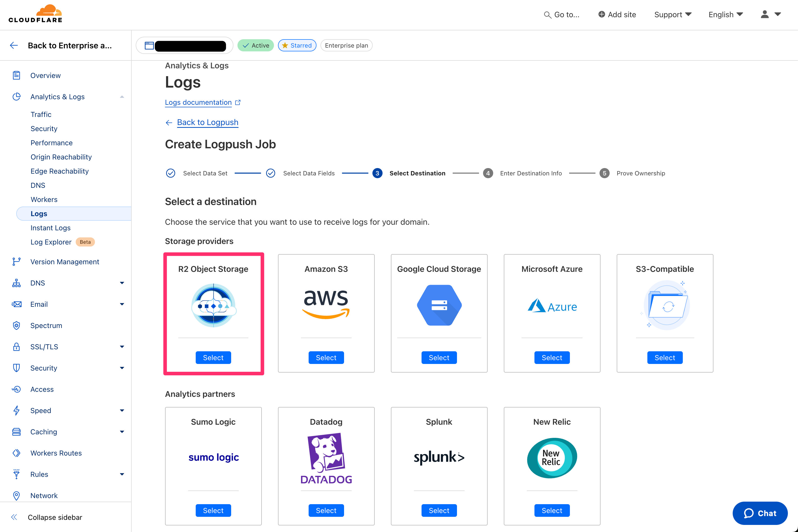
Task: Open the Support dropdown menu
Action: [672, 15]
